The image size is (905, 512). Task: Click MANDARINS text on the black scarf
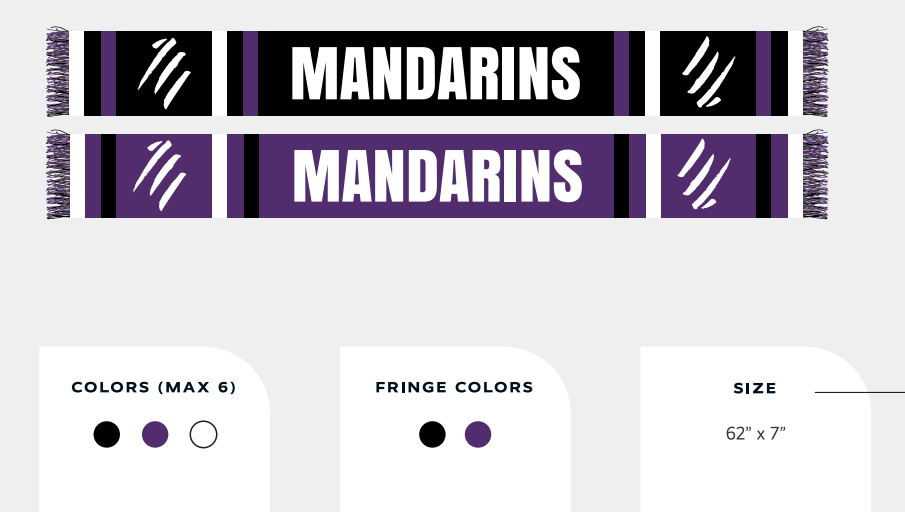click(435, 74)
